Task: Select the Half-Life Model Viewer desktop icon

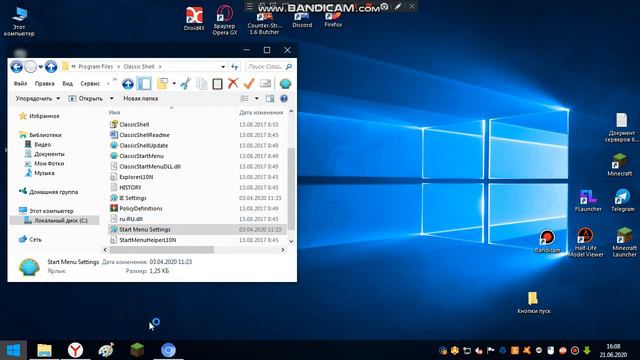Action: [x=586, y=242]
